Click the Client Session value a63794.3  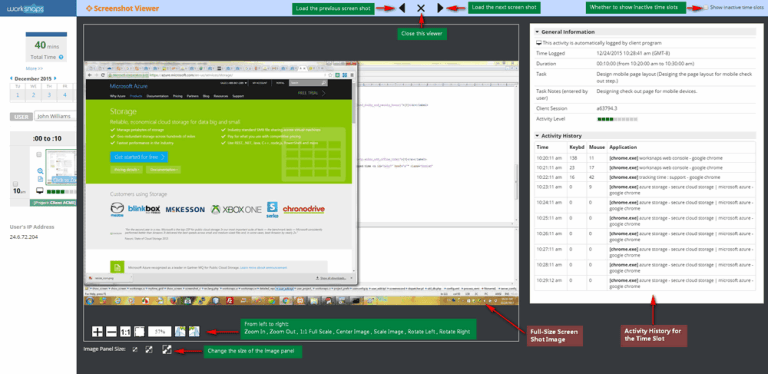[x=607, y=108]
